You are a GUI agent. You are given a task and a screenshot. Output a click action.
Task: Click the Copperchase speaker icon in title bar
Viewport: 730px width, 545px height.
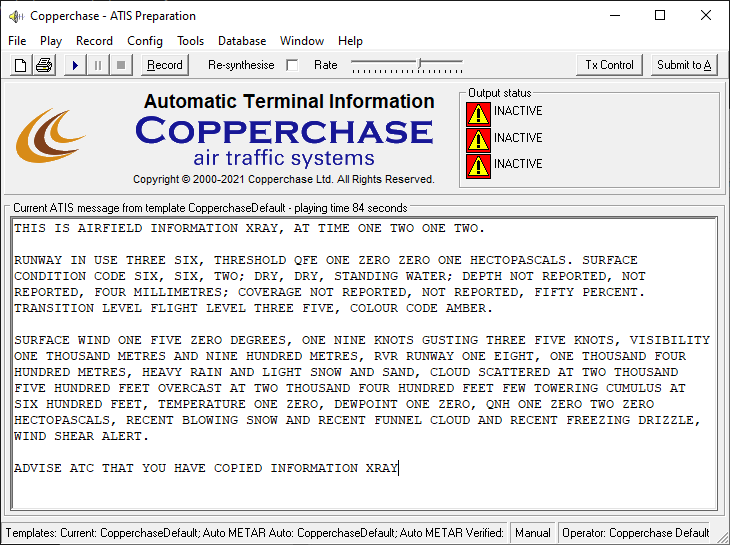click(16, 16)
